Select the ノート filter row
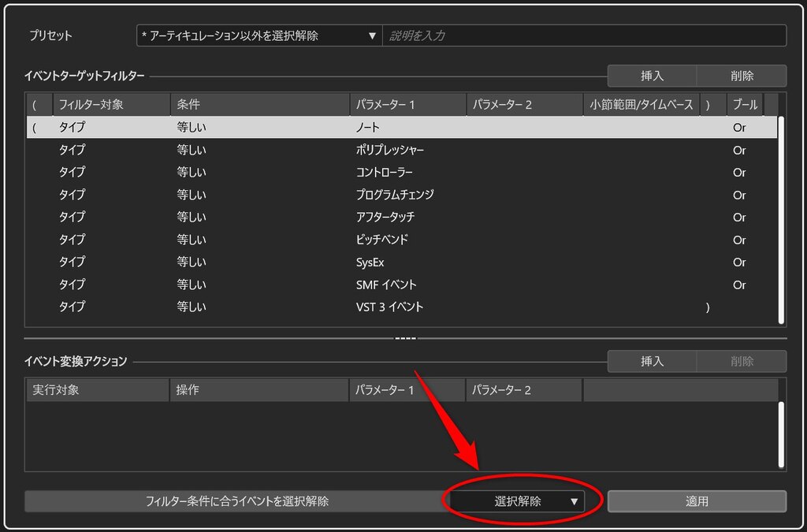The height and width of the screenshot is (532, 807). point(401,127)
